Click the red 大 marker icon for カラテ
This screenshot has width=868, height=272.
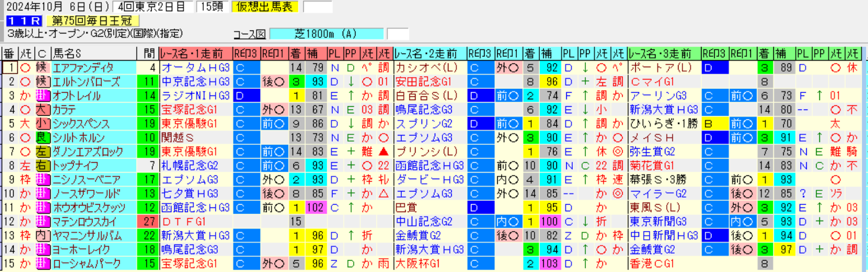click(43, 109)
